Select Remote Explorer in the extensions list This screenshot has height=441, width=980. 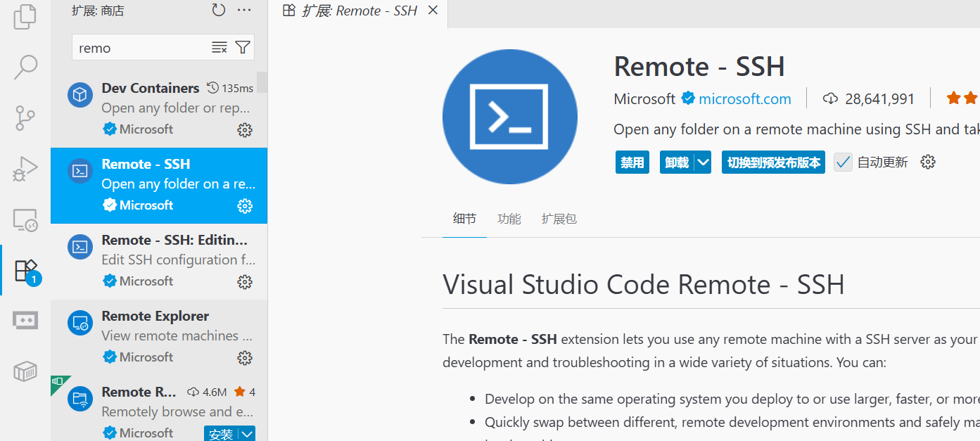[x=159, y=338]
